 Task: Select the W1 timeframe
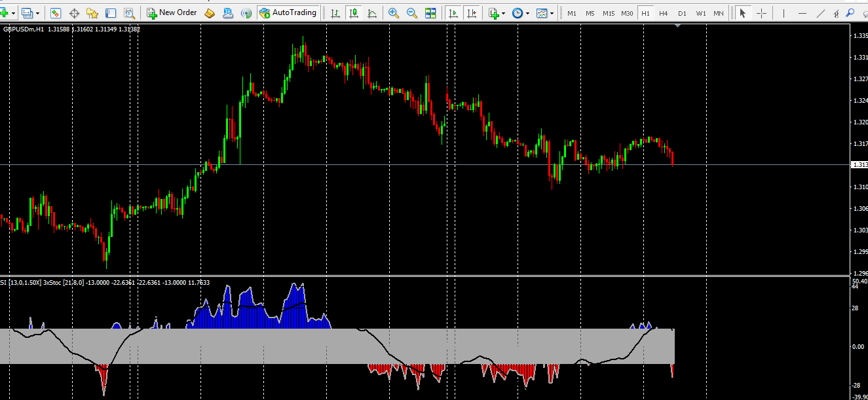(x=701, y=13)
